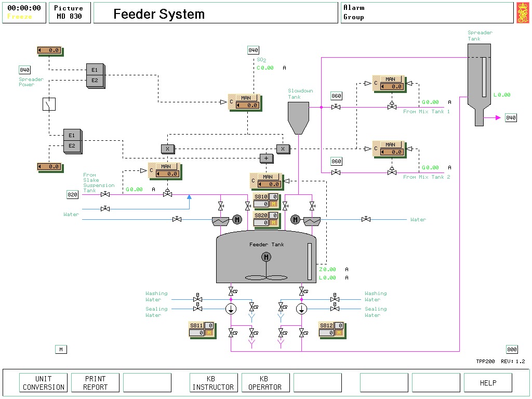Click the valve after the 820 link
The height and width of the screenshot is (399, 532).
[x=105, y=194]
